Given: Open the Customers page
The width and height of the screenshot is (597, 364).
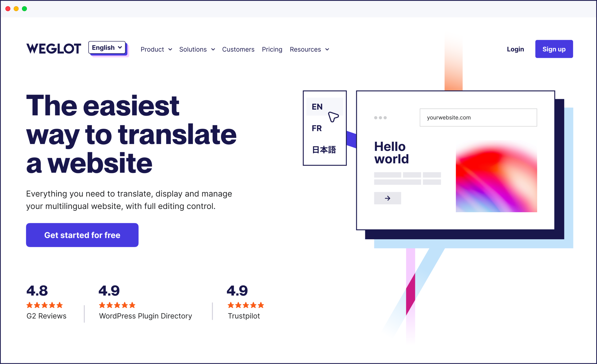Looking at the screenshot, I should pyautogui.click(x=238, y=49).
